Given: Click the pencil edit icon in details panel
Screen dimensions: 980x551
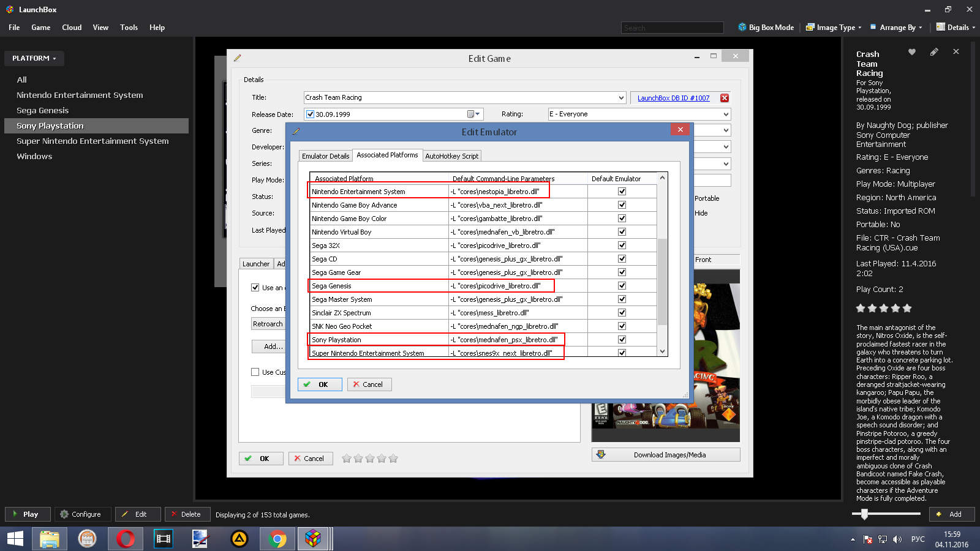Looking at the screenshot, I should 934,52.
